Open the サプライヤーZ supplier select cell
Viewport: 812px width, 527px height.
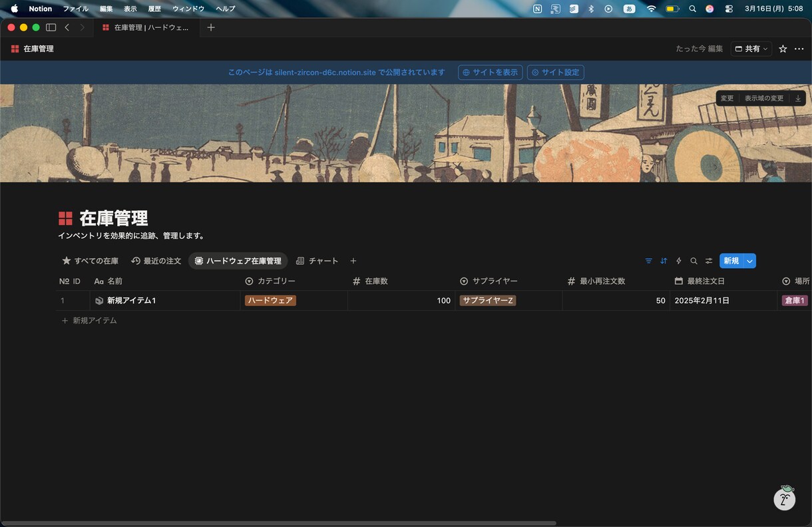508,301
